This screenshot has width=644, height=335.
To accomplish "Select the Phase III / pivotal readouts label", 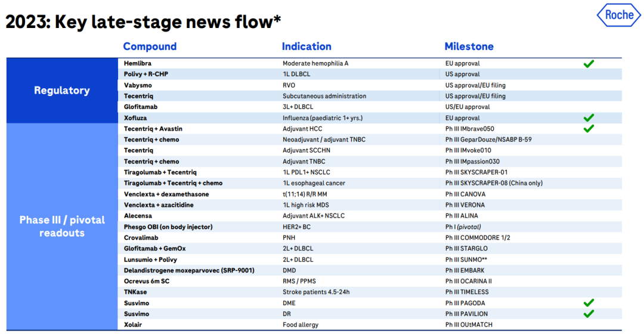I will 62,226.
